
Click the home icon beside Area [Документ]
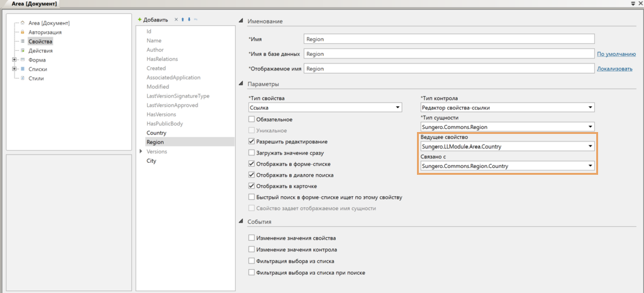point(23,23)
